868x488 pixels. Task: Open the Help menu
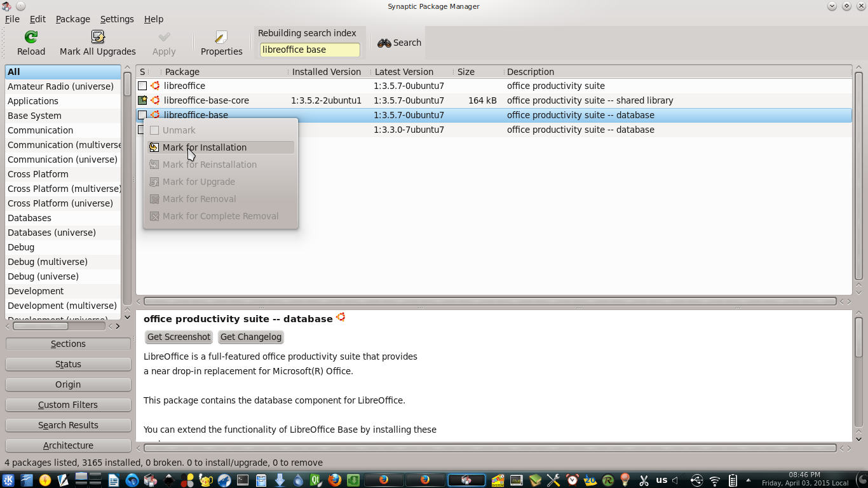pos(154,19)
